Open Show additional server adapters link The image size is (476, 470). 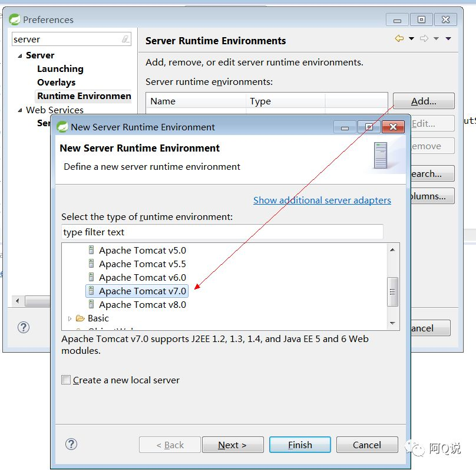click(x=322, y=201)
